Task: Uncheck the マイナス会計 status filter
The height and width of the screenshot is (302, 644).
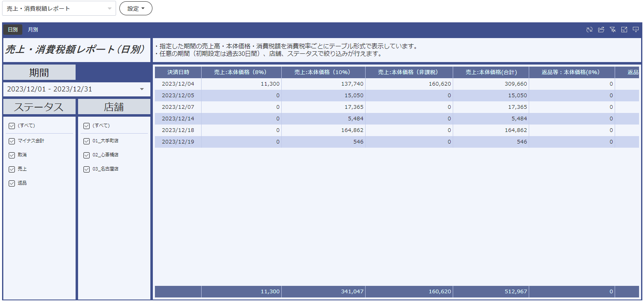Action: tap(12, 141)
